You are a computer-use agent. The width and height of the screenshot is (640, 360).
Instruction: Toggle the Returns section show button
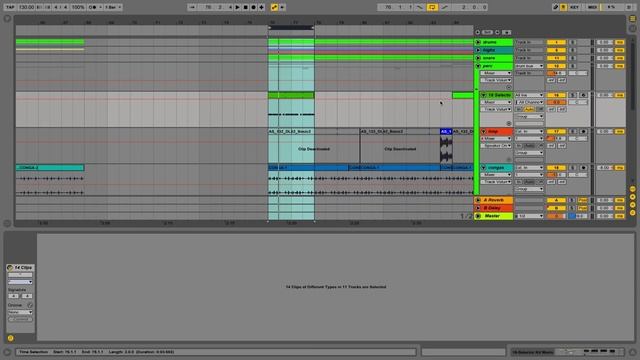(x=632, y=197)
